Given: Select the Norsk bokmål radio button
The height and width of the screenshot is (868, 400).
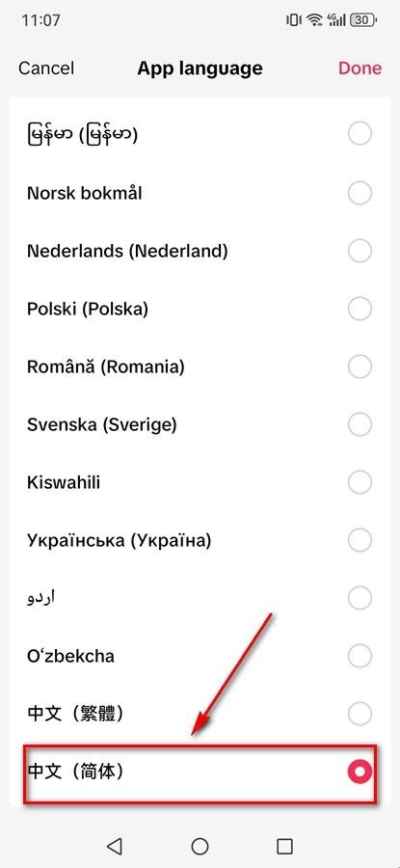Looking at the screenshot, I should click(x=360, y=193).
